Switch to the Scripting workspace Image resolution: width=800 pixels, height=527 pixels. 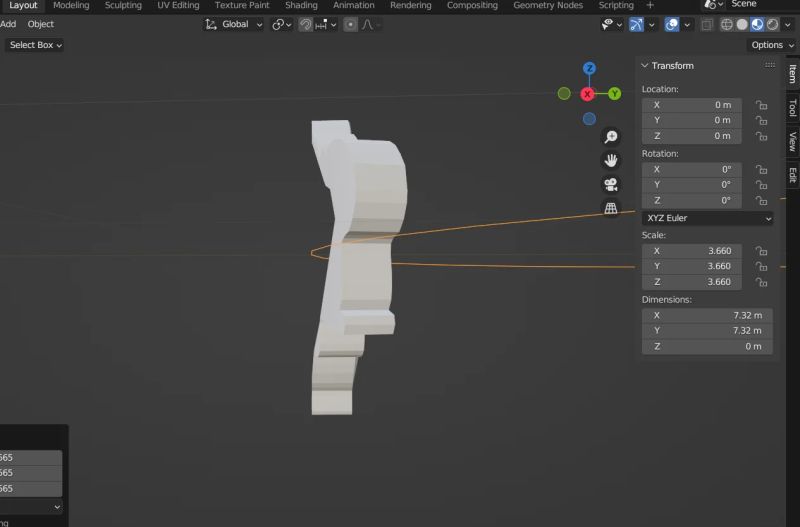616,6
